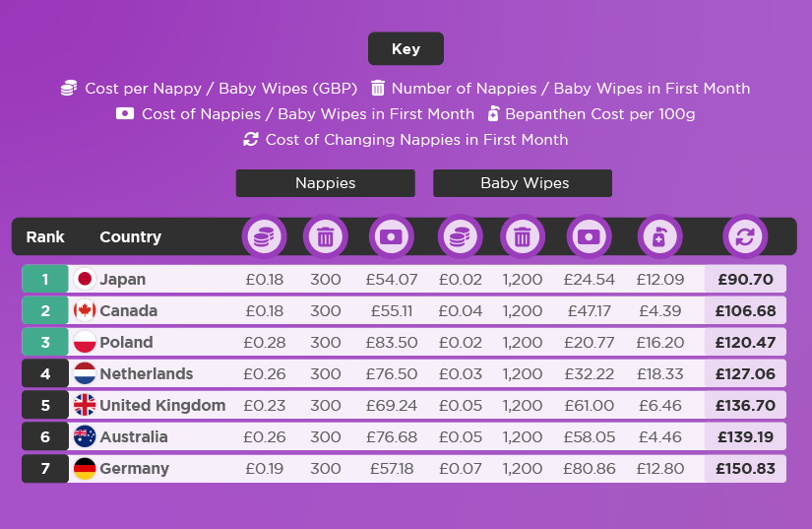812x529 pixels.
Task: Click the Germany flag icon
Action: tap(85, 468)
